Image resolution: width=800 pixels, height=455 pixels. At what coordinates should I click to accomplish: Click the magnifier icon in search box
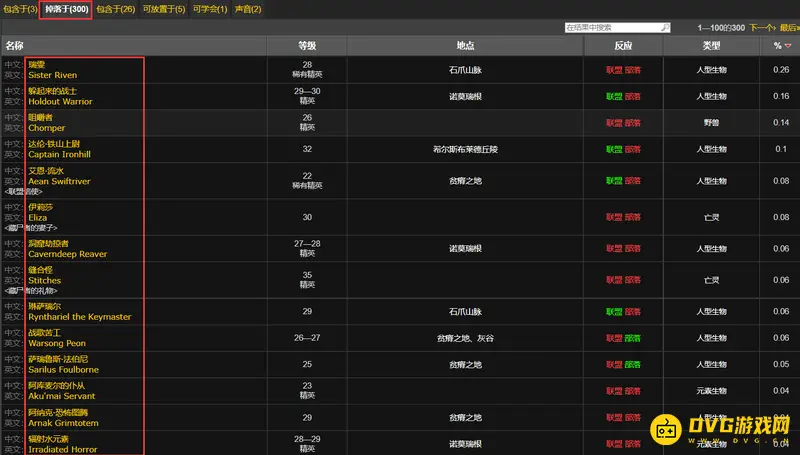pos(665,28)
